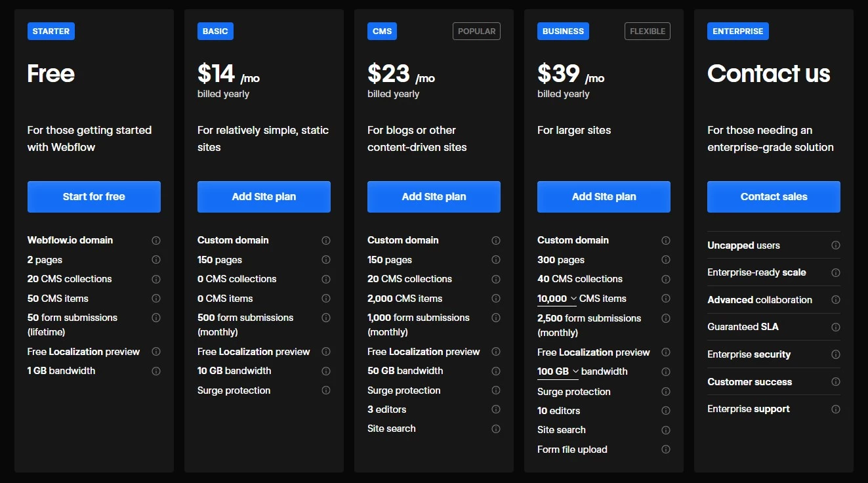The width and height of the screenshot is (868, 483).
Task: Open the 10,000 CMS items dropdown
Action: tap(557, 299)
